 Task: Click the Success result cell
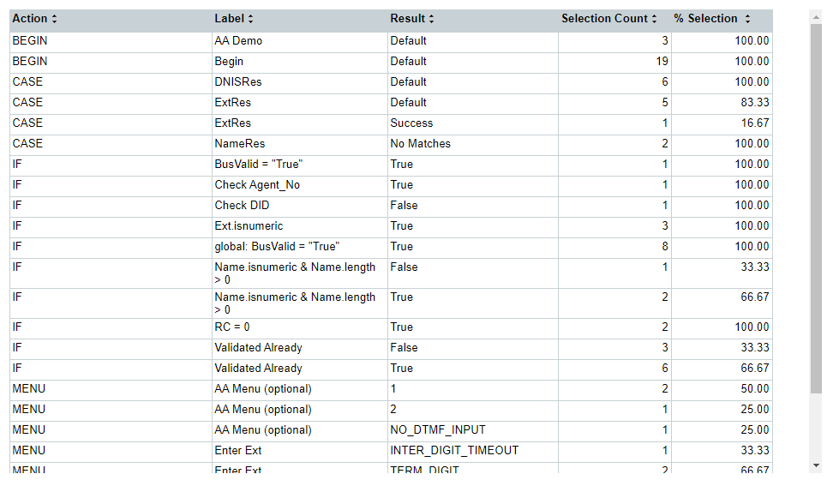(x=472, y=123)
